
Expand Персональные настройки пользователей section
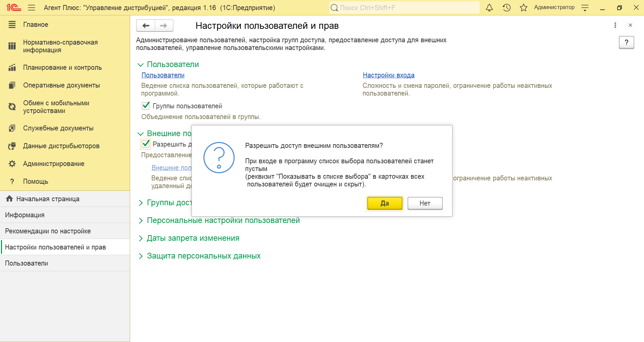coord(223,220)
